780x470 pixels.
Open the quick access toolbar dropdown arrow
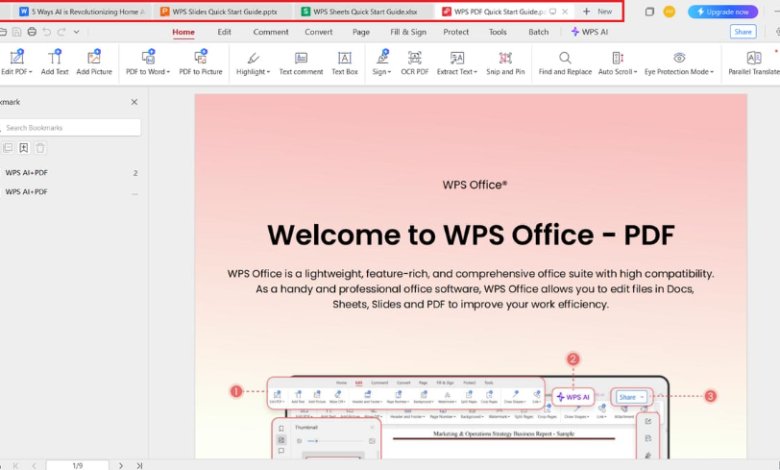tap(77, 32)
